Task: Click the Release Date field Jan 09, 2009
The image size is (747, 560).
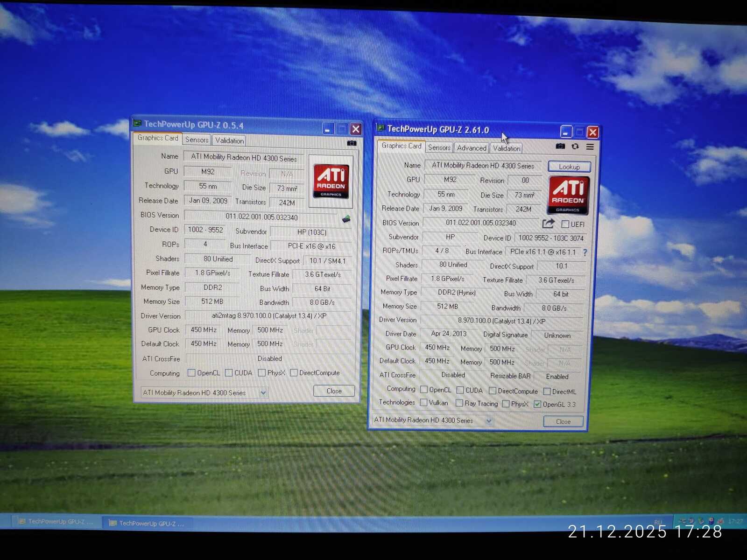Action: (x=208, y=201)
